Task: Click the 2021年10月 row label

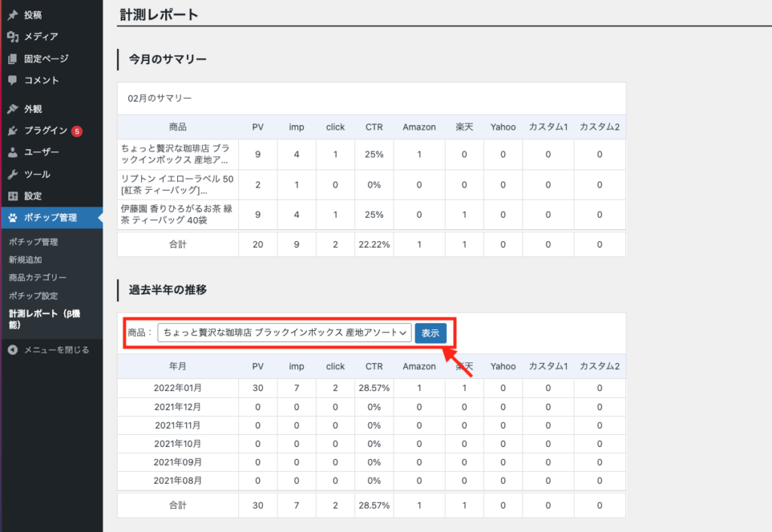Action: pyautogui.click(x=178, y=444)
